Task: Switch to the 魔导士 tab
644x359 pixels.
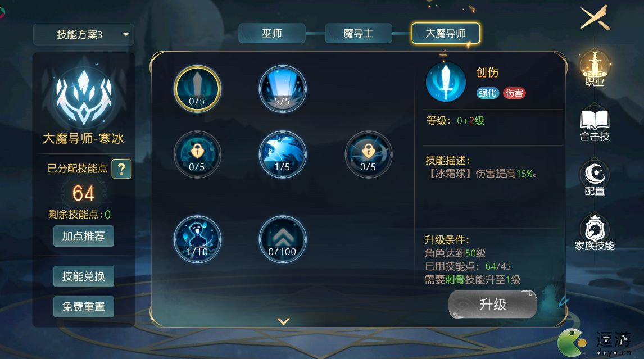Action: pyautogui.click(x=358, y=33)
